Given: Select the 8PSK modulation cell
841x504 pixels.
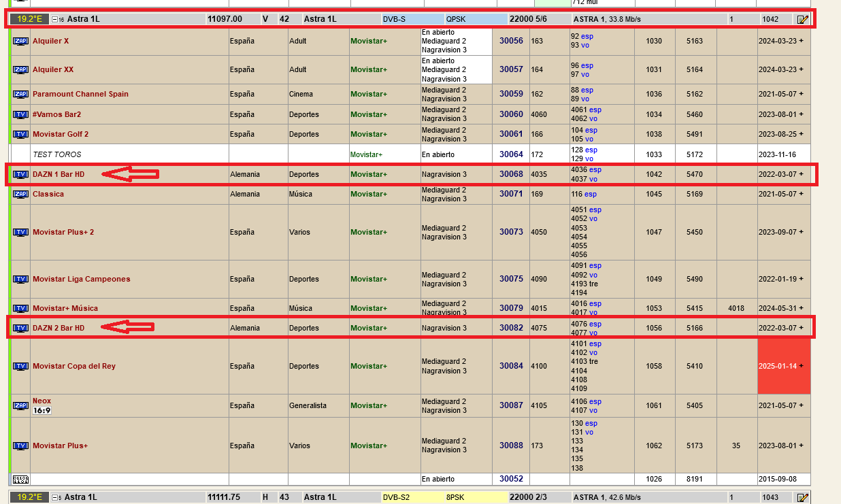Looking at the screenshot, I should tap(476, 497).
